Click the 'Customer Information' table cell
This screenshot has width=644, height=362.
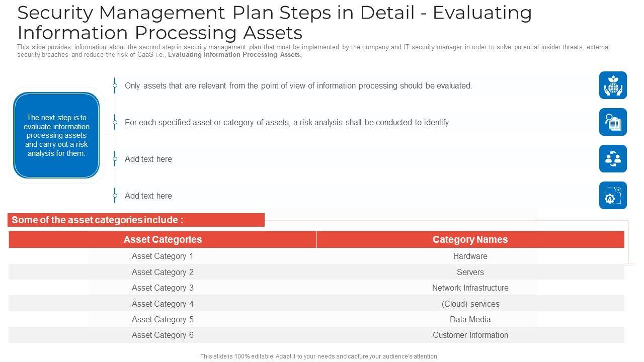[470, 335]
